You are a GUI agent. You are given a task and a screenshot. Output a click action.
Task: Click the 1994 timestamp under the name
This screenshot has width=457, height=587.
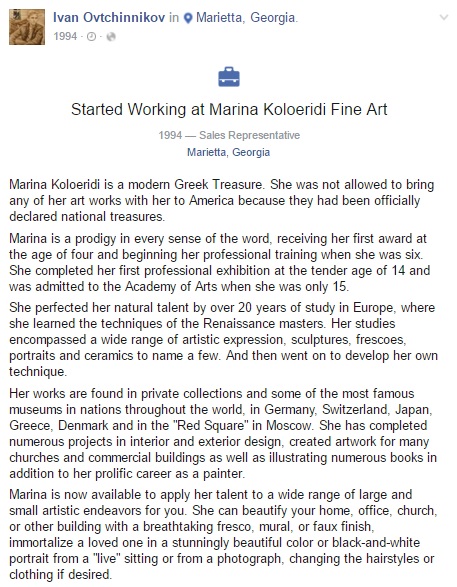click(65, 36)
